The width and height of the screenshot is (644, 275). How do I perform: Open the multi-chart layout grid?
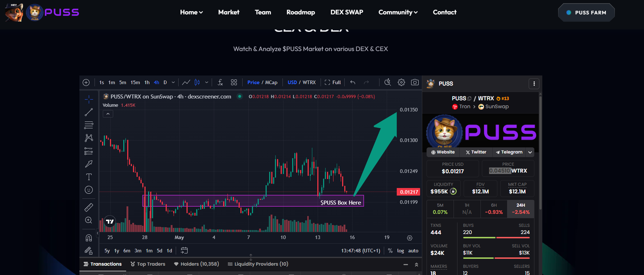click(x=234, y=82)
